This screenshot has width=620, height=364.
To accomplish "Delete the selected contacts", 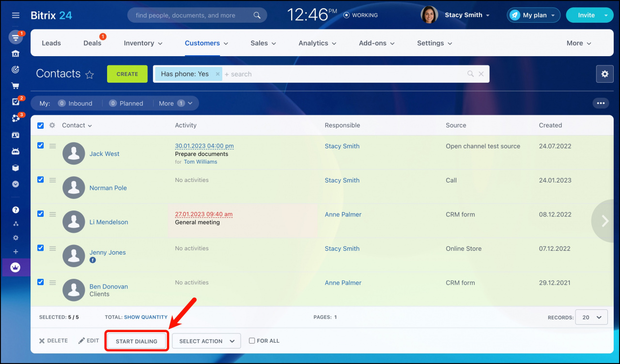I will click(x=54, y=341).
